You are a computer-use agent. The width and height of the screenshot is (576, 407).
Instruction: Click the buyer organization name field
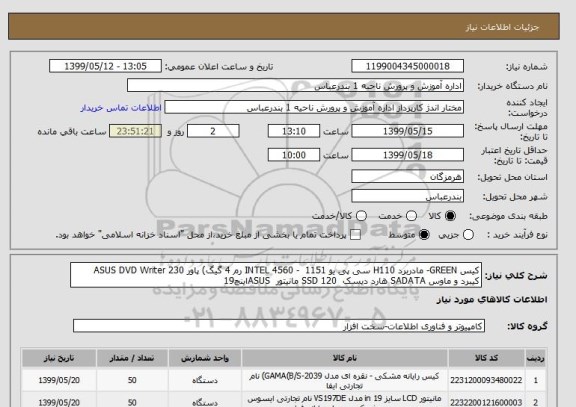pyautogui.click(x=295, y=86)
